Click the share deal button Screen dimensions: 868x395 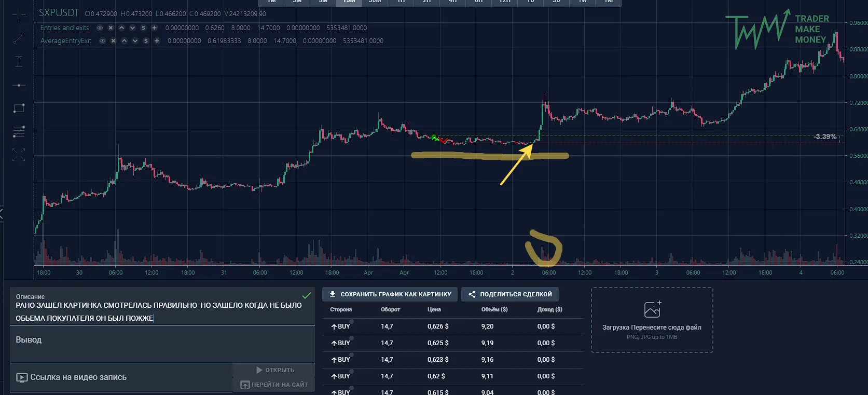coord(510,294)
